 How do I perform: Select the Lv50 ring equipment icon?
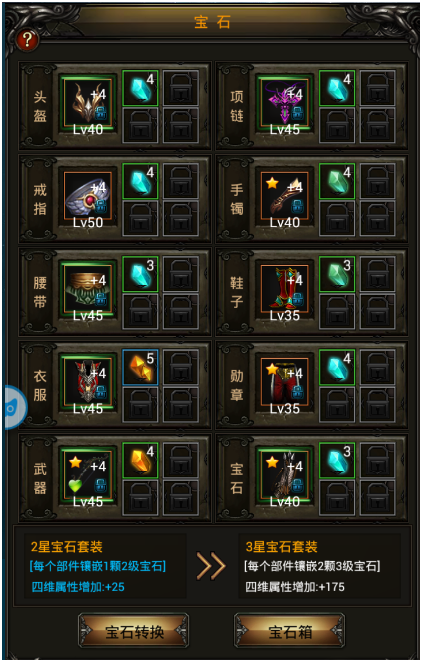click(88, 196)
